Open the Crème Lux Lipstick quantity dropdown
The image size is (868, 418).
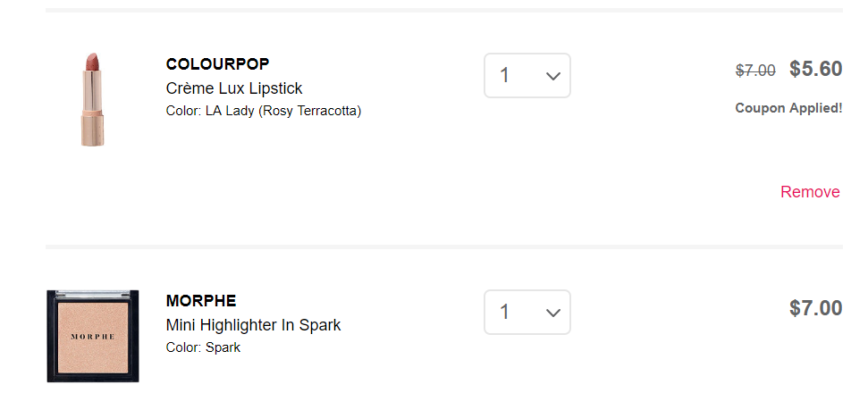527,76
